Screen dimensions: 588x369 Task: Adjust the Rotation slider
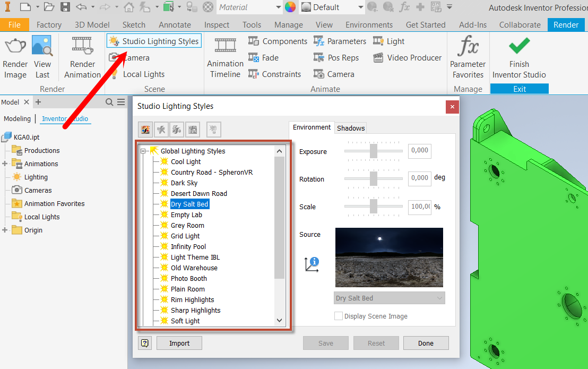tap(374, 178)
